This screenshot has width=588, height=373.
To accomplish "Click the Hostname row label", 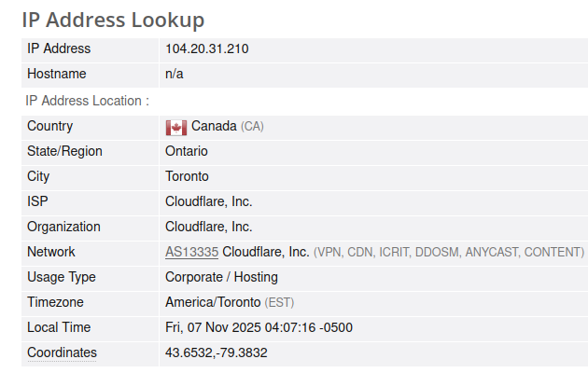I will tap(57, 74).
